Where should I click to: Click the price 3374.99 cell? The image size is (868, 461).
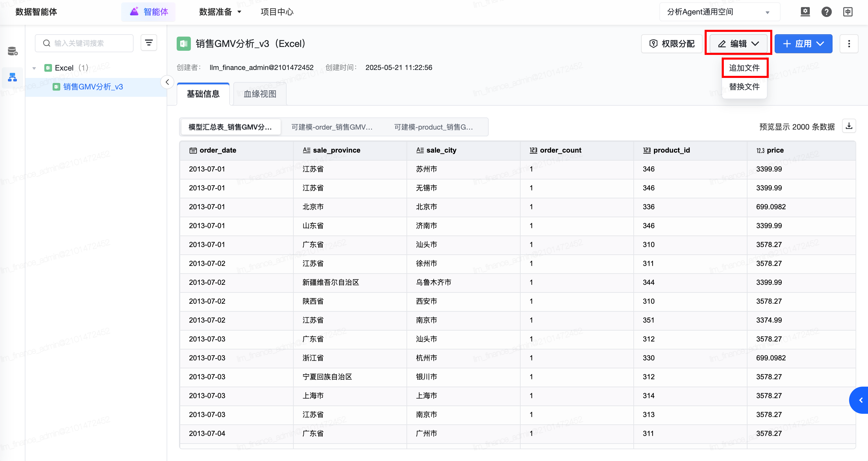pyautogui.click(x=802, y=320)
